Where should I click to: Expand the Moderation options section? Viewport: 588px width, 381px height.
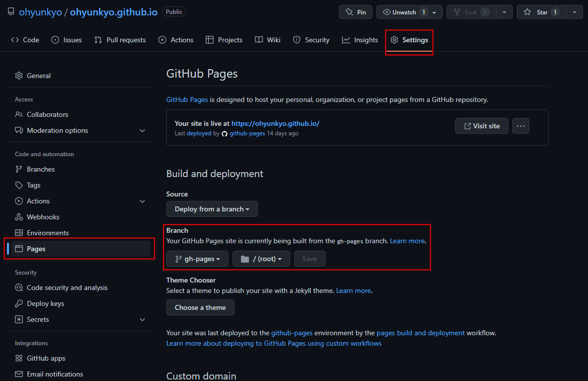pyautogui.click(x=142, y=131)
